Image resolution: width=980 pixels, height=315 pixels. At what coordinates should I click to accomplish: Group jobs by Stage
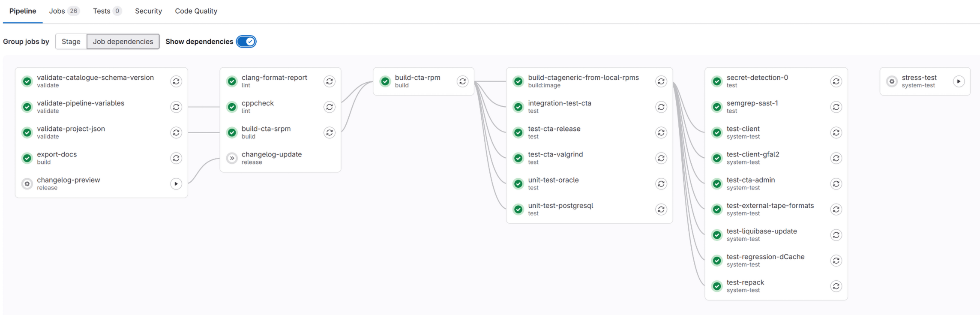pyautogui.click(x=71, y=42)
